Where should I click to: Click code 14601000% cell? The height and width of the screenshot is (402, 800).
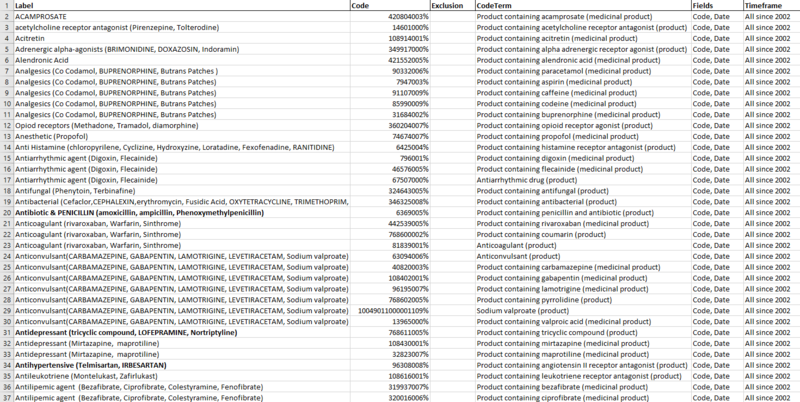390,28
